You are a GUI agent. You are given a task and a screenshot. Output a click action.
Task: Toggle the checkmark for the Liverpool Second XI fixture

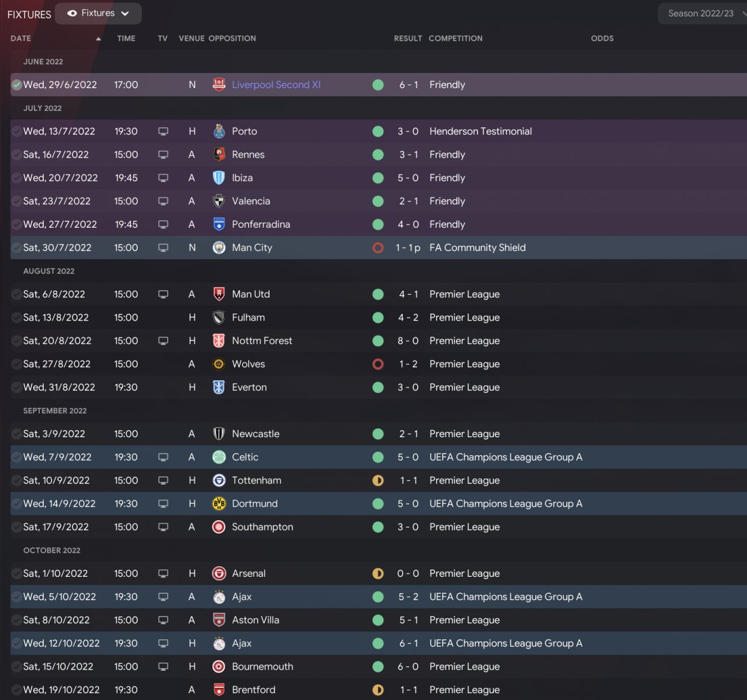coord(17,85)
